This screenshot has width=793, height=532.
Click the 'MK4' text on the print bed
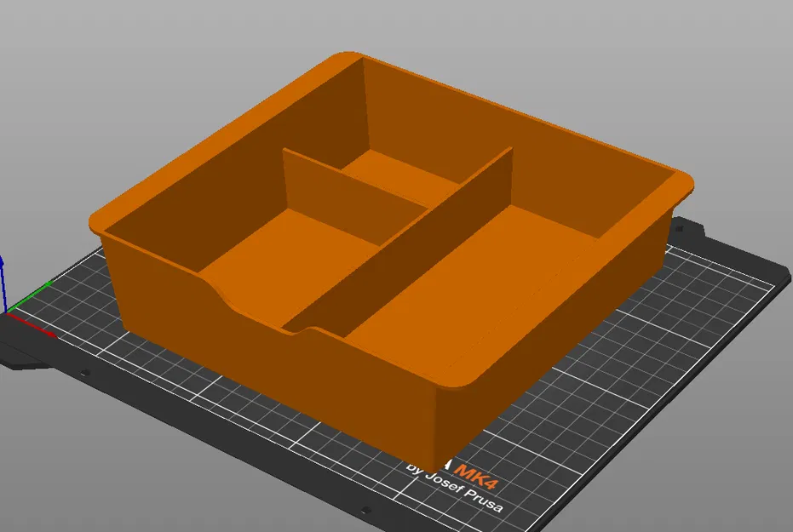475,477
